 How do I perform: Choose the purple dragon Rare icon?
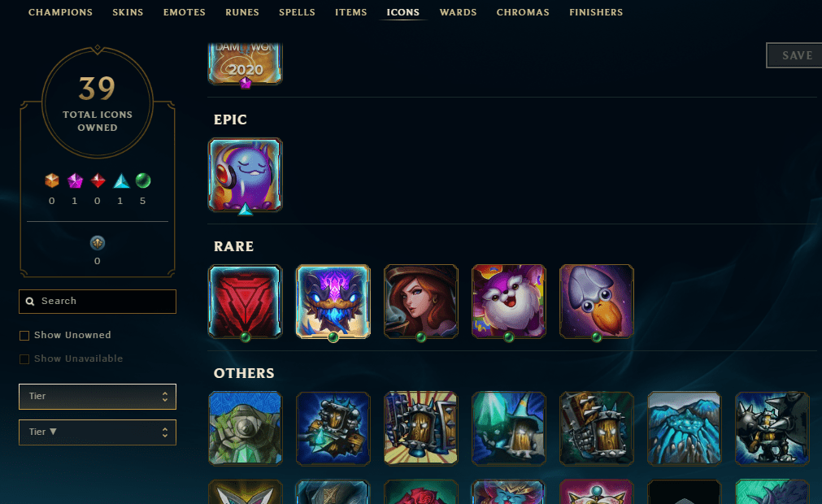(333, 302)
